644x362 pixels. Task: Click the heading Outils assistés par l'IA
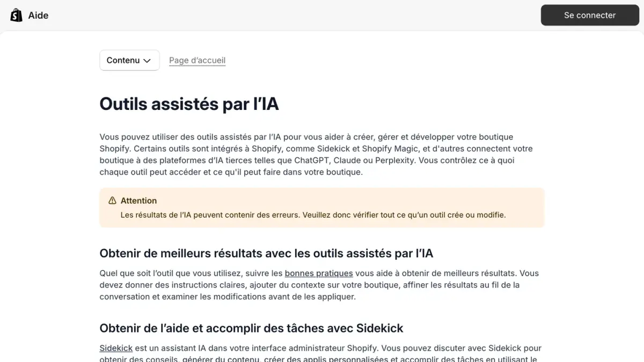point(189,104)
